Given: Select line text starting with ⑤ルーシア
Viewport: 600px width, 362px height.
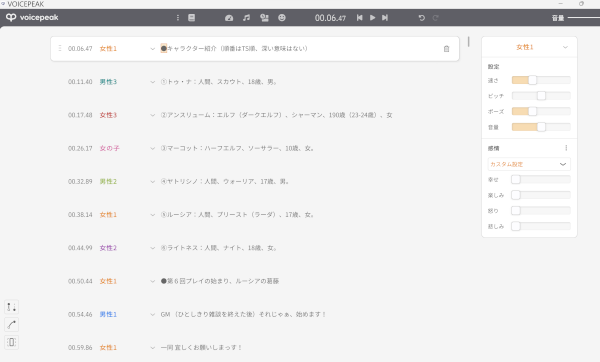Looking at the screenshot, I should pos(237,215).
